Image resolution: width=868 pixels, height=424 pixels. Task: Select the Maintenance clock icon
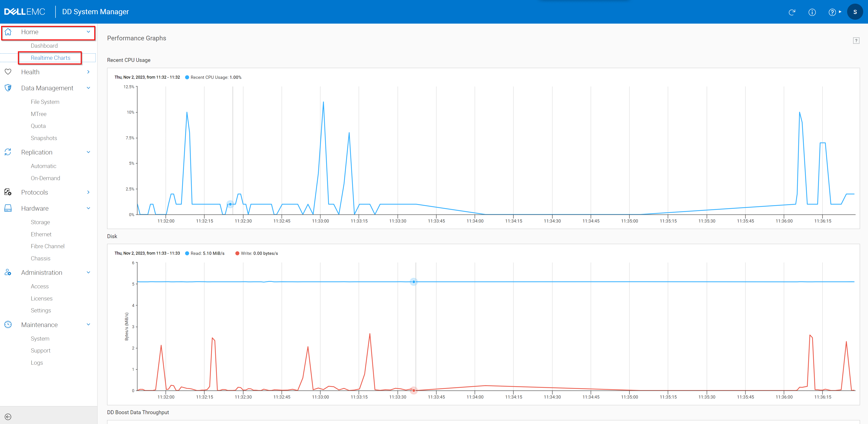(8, 324)
